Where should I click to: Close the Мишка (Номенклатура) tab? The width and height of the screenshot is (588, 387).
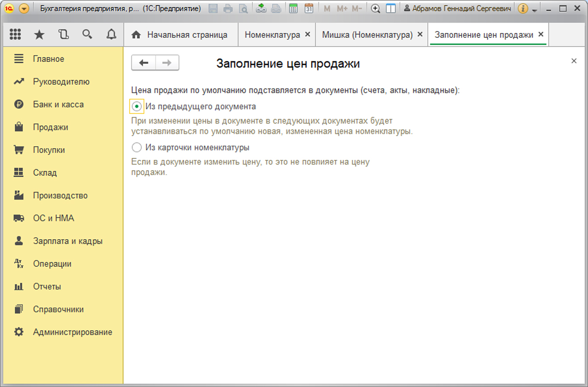[420, 34]
